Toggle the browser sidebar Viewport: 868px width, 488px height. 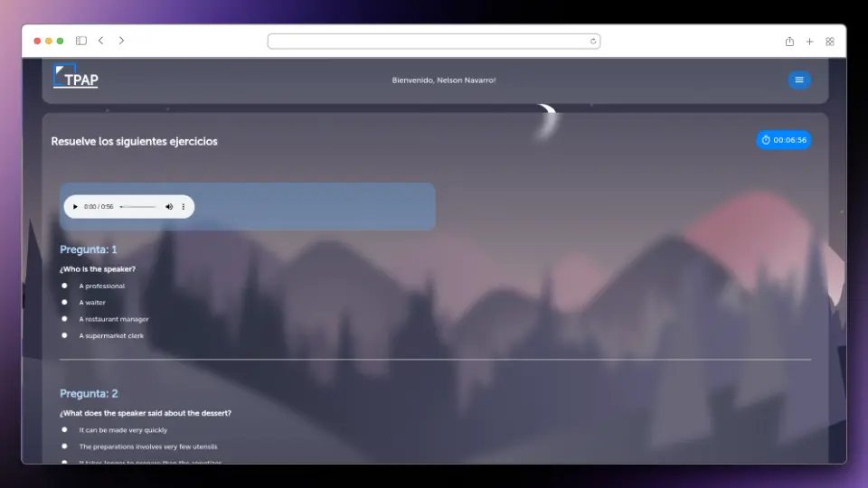[x=80, y=41]
